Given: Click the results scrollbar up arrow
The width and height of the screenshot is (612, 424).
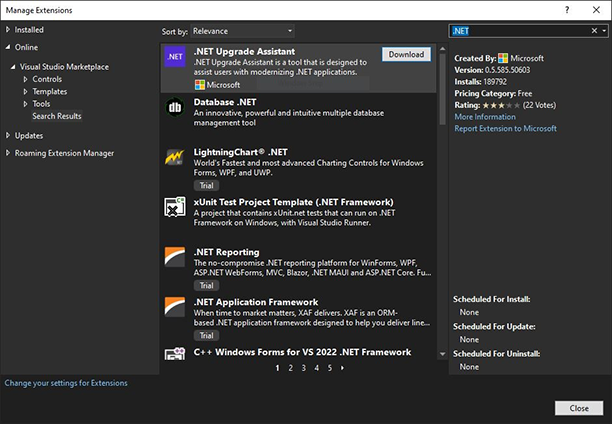Looking at the screenshot, I should click(x=442, y=49).
